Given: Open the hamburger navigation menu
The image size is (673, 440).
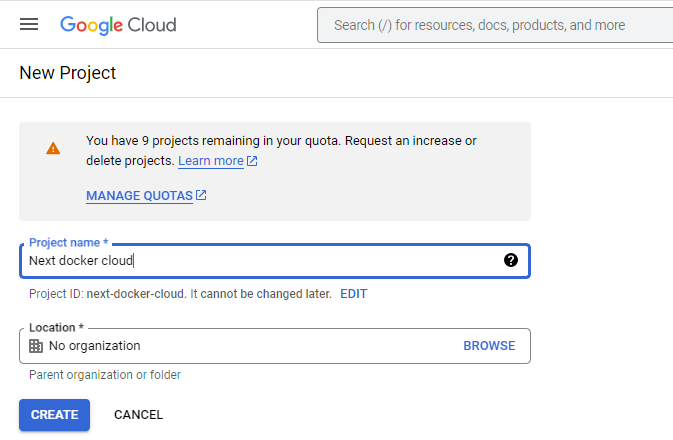Looking at the screenshot, I should tap(29, 24).
